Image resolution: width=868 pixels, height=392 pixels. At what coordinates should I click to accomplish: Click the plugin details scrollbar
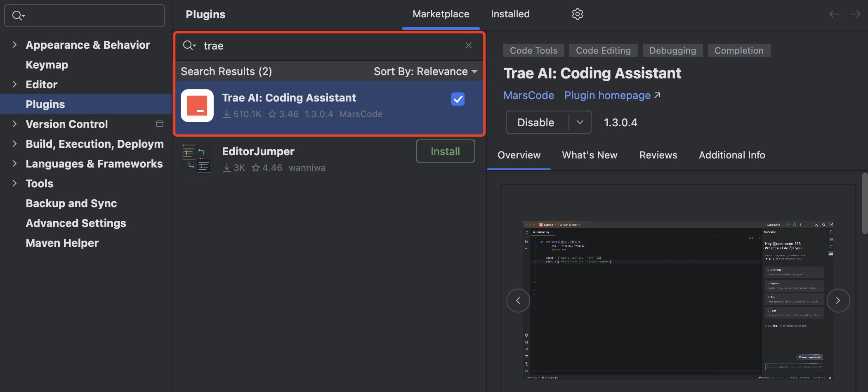pos(864,204)
